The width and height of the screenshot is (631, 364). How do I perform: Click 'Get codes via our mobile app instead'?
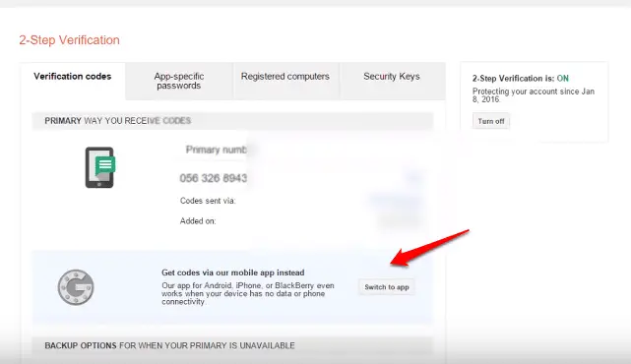tap(232, 273)
